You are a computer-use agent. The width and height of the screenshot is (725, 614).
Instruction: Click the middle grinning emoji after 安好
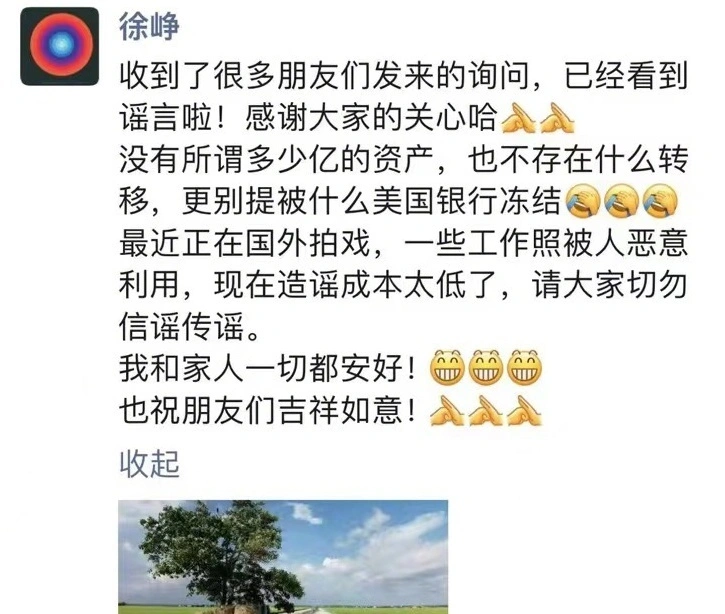[x=486, y=368]
